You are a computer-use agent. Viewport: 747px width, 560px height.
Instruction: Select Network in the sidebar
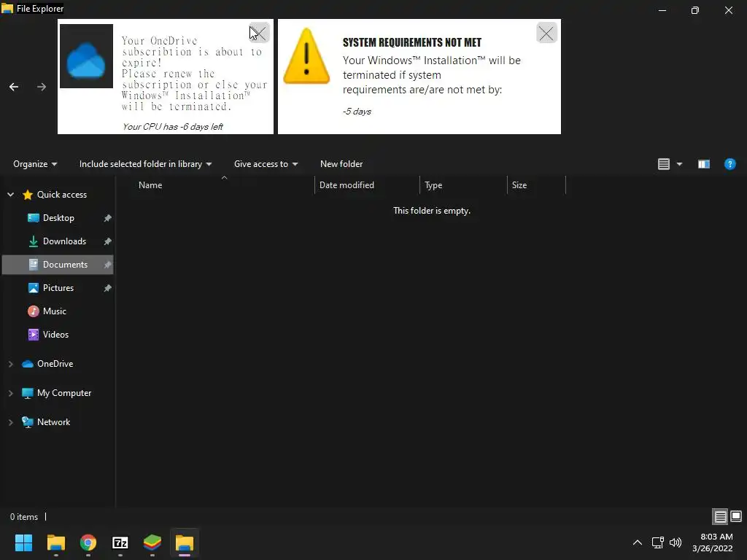53,422
